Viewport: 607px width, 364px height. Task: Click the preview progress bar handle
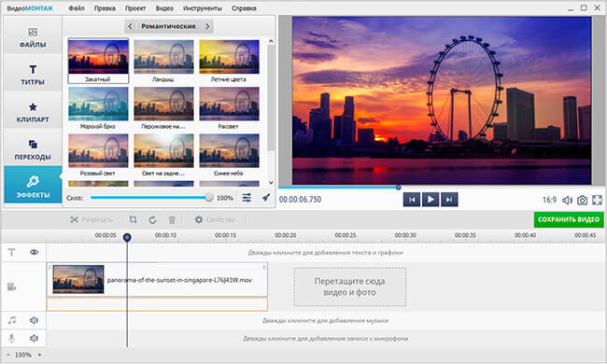(398, 188)
